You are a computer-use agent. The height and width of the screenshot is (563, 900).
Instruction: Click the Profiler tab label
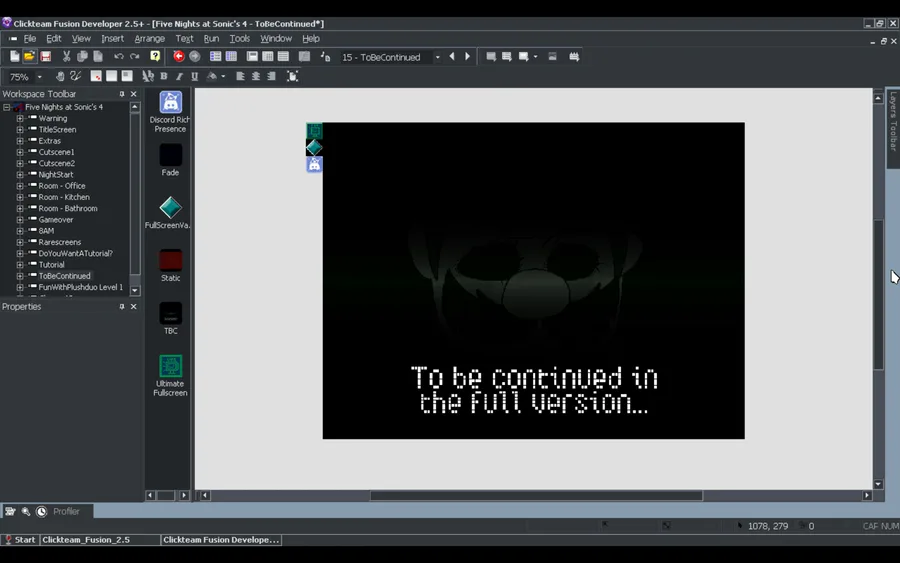click(67, 511)
